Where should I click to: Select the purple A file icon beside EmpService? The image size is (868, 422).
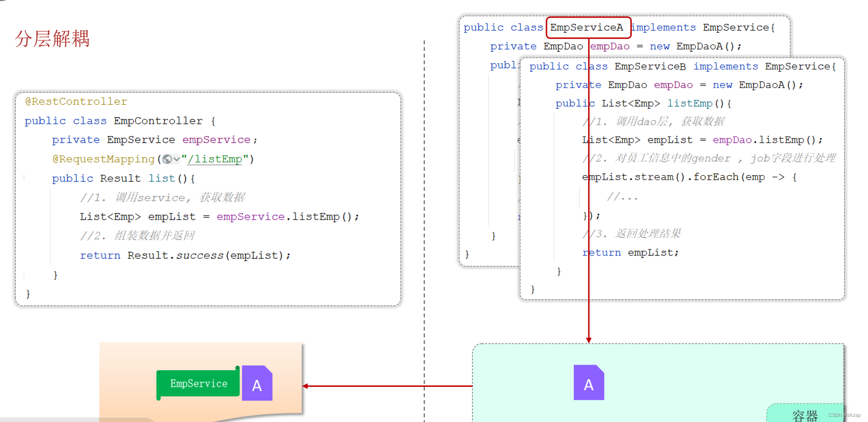pyautogui.click(x=257, y=383)
